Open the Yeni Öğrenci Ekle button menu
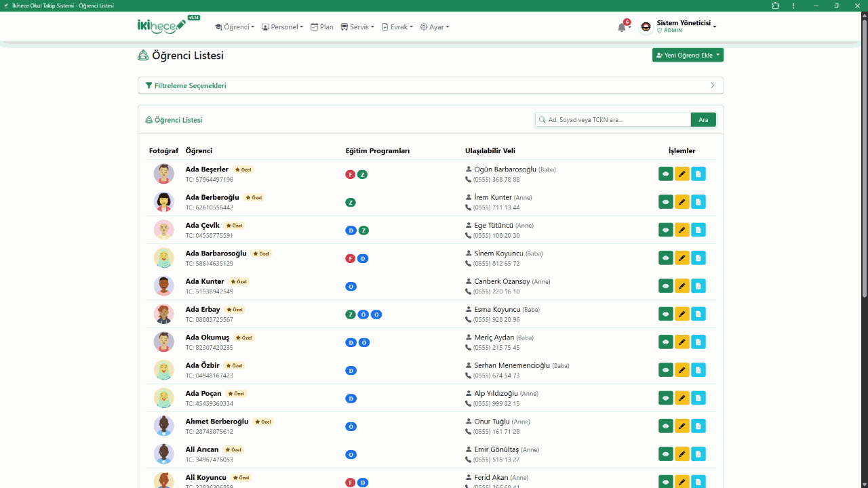Image resolution: width=868 pixels, height=488 pixels. [688, 55]
